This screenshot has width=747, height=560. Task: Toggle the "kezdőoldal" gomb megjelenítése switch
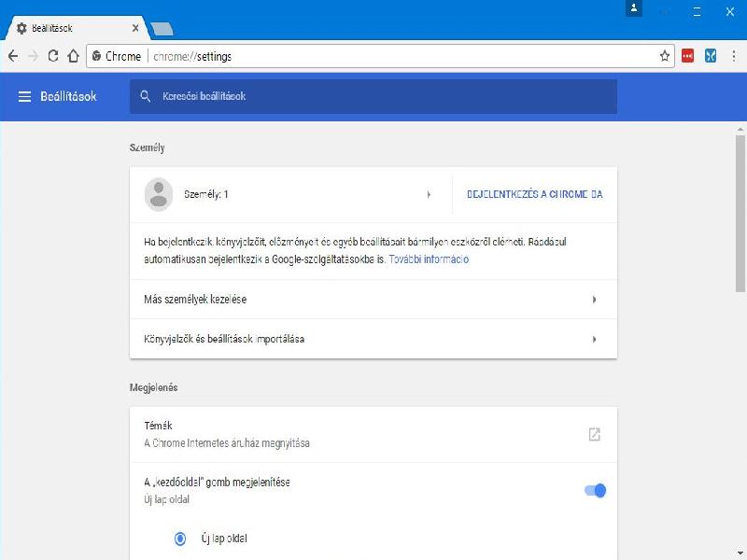tap(595, 491)
